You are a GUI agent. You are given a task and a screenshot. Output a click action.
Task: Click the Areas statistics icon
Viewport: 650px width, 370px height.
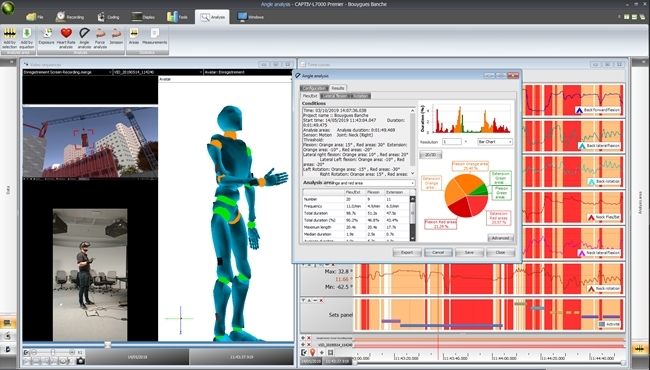134,36
